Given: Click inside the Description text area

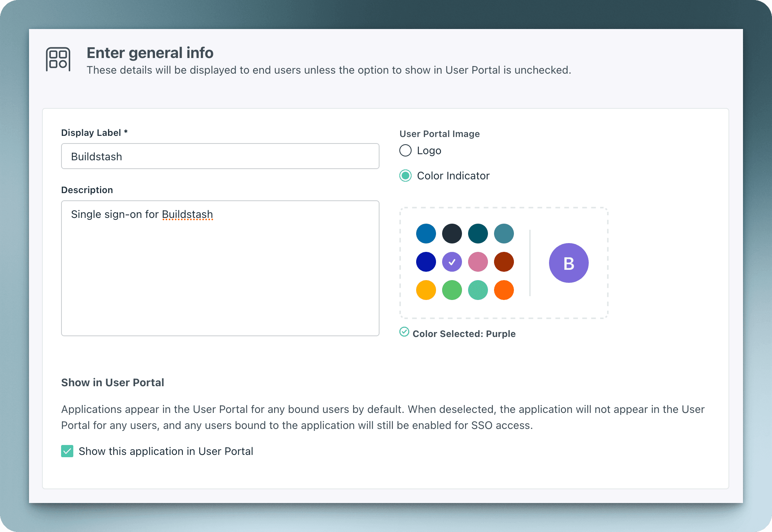Looking at the screenshot, I should click(220, 267).
